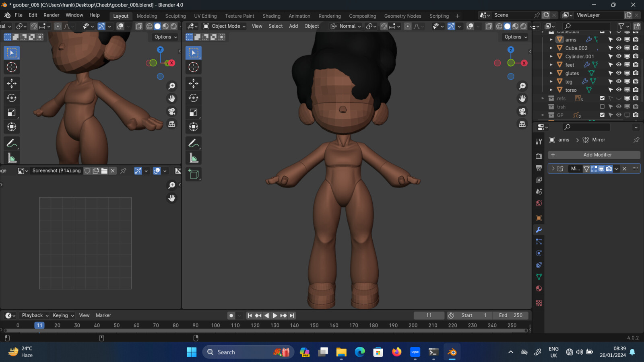The image size is (644, 362).
Task: Select the Measure tool in main viewport
Action: click(194, 158)
